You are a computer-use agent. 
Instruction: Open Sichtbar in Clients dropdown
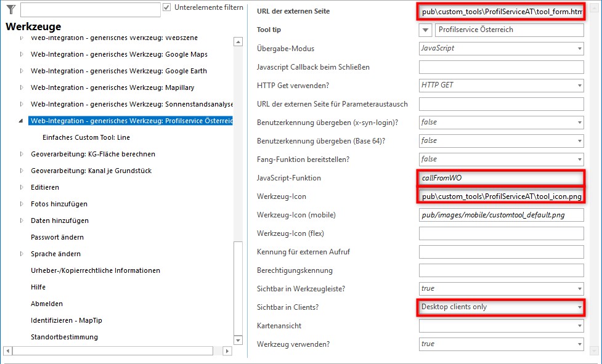point(579,307)
